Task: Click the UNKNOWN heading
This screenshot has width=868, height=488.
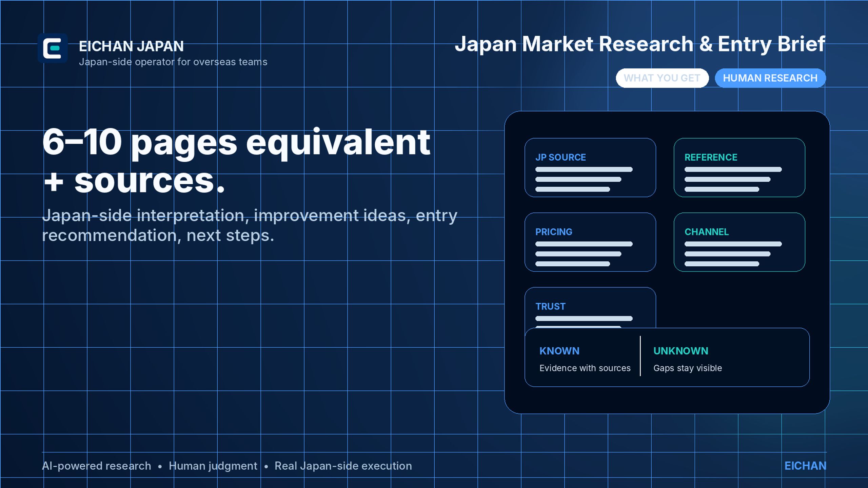Action: pos(681,351)
